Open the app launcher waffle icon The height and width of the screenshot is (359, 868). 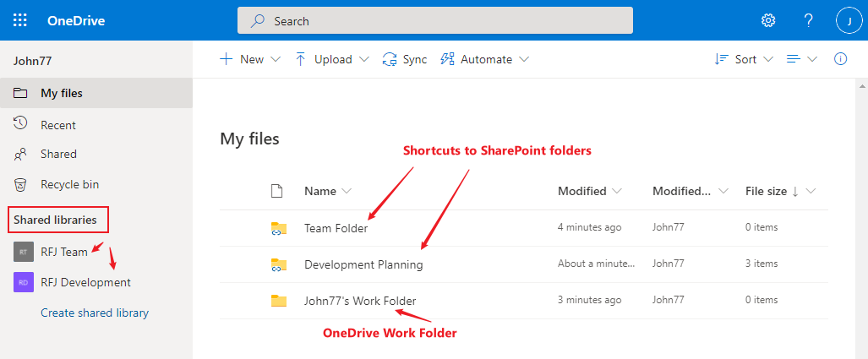(20, 21)
